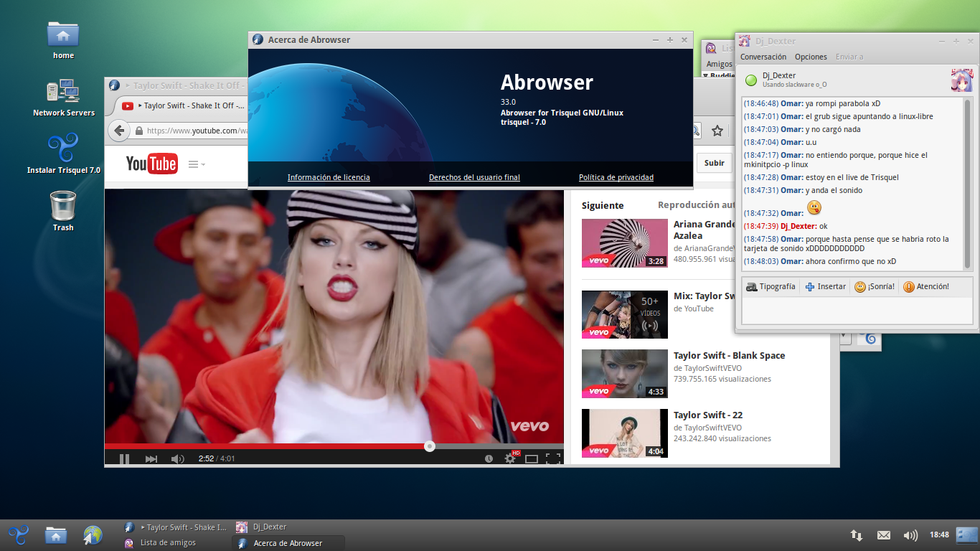This screenshot has width=980, height=551.
Task: Click the YouTube URL address field
Action: click(197, 131)
